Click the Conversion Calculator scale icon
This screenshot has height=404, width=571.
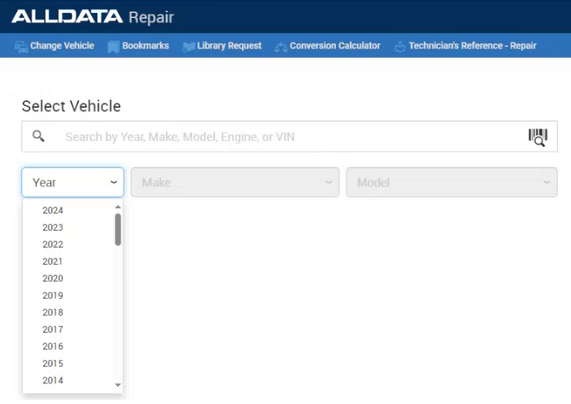click(x=281, y=47)
